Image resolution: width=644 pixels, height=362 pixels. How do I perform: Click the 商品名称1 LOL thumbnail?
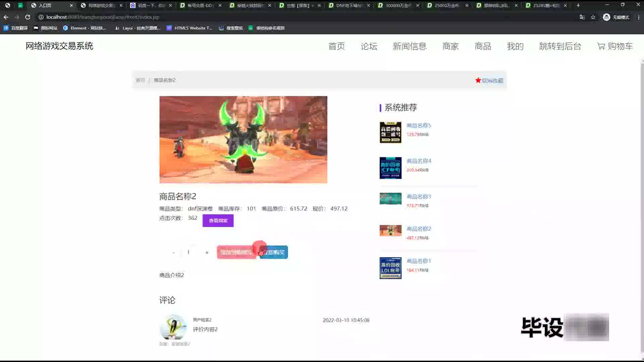390,268
